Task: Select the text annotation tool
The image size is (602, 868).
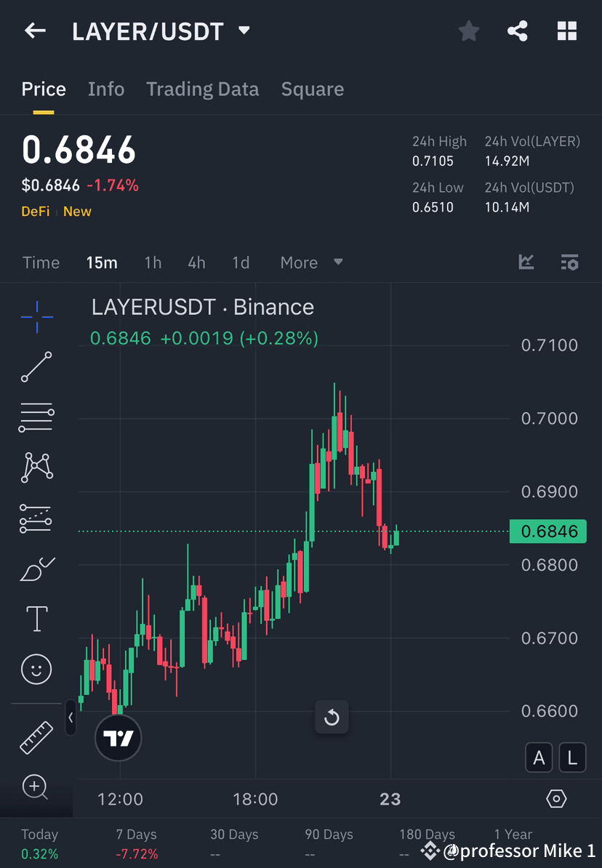Action: coord(36,619)
